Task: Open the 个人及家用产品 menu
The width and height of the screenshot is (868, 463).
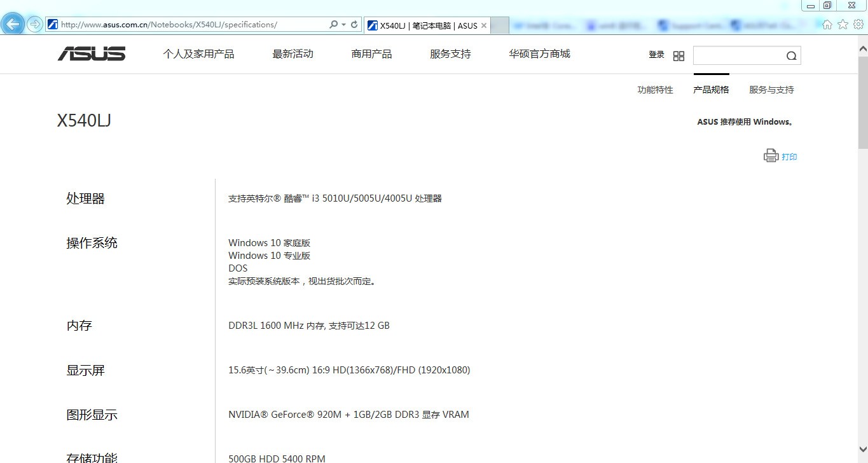Action: point(198,54)
